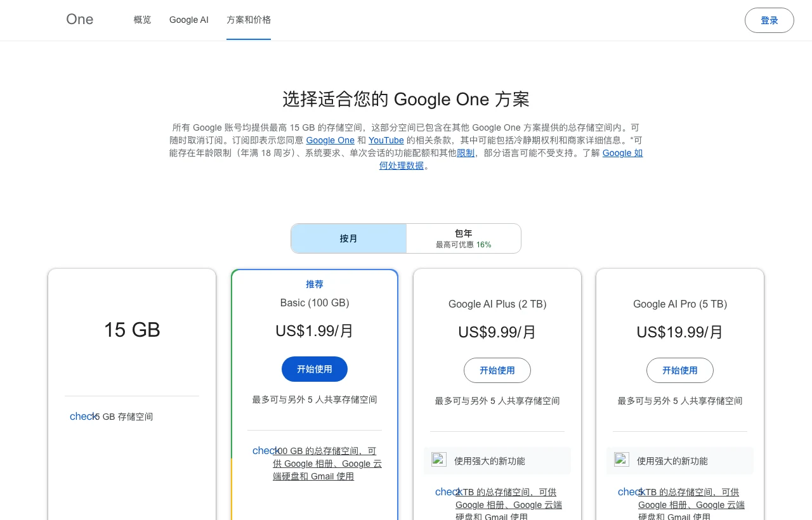Click the One logo text
812x520 pixels.
coord(80,20)
